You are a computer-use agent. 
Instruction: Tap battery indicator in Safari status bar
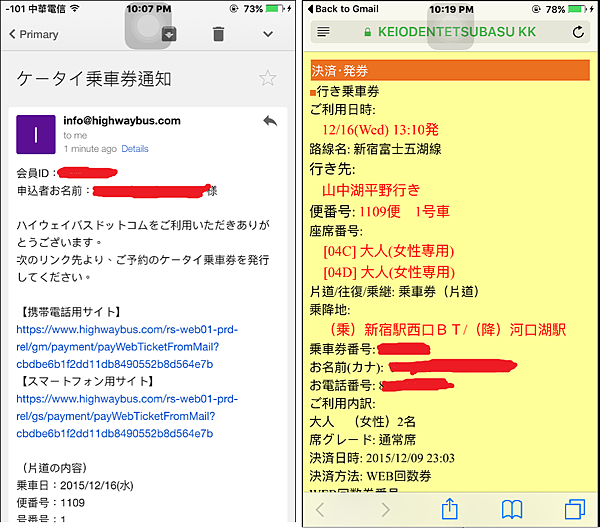(576, 9)
